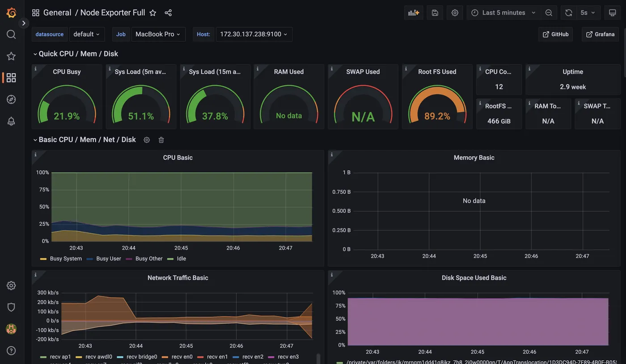
Task: Refresh the dashboard now
Action: tap(568, 13)
